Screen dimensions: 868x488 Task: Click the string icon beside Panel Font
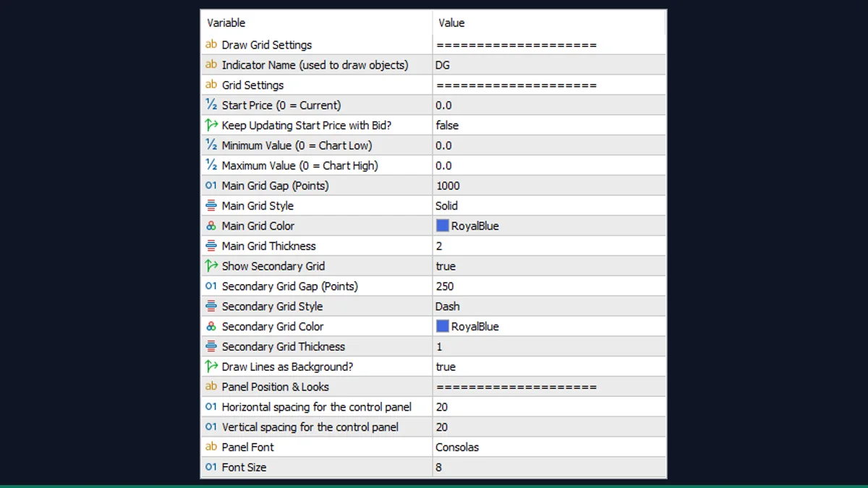tap(211, 447)
